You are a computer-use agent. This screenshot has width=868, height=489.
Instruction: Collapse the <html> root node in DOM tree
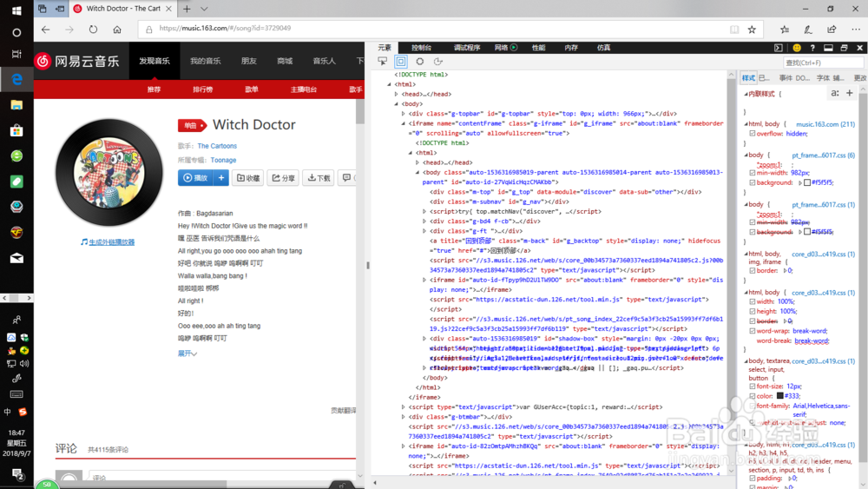389,84
